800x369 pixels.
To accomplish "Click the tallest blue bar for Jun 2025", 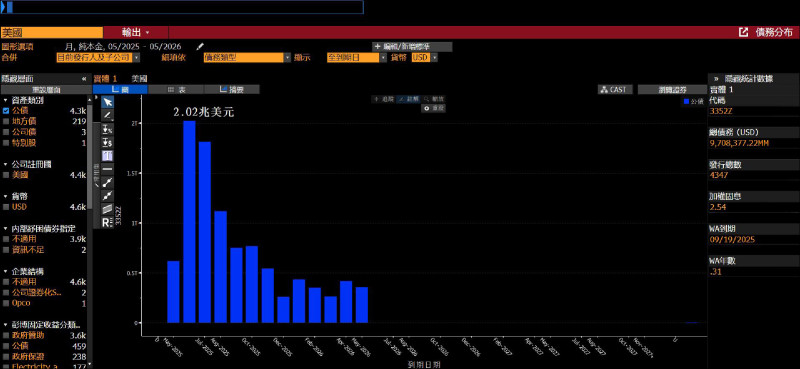I will (x=189, y=222).
